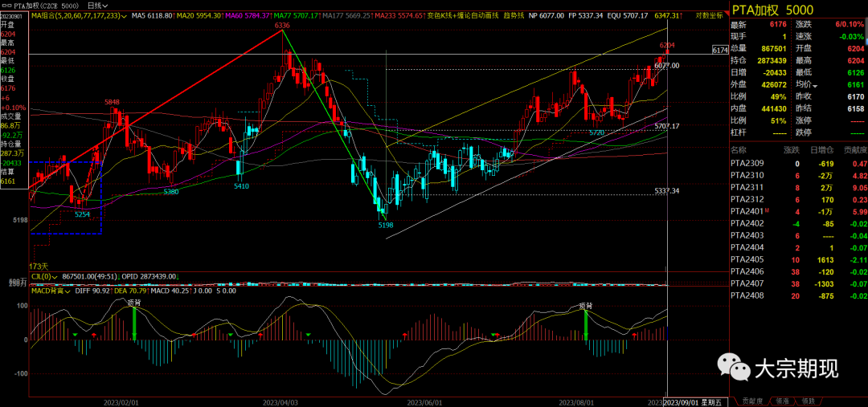868x407 pixels.
Task: Switch to the 领涨 tab
Action: (x=783, y=401)
